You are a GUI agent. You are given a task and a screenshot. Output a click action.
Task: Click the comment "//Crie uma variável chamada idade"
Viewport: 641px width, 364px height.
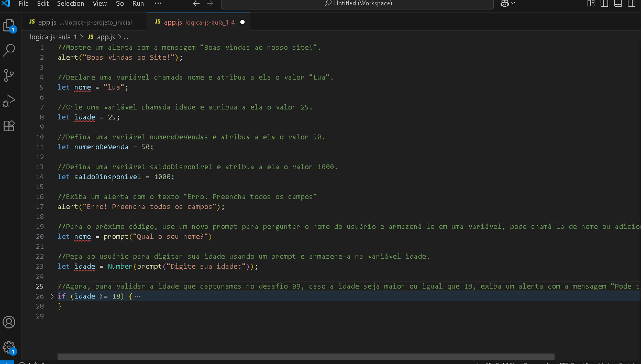[x=185, y=107]
